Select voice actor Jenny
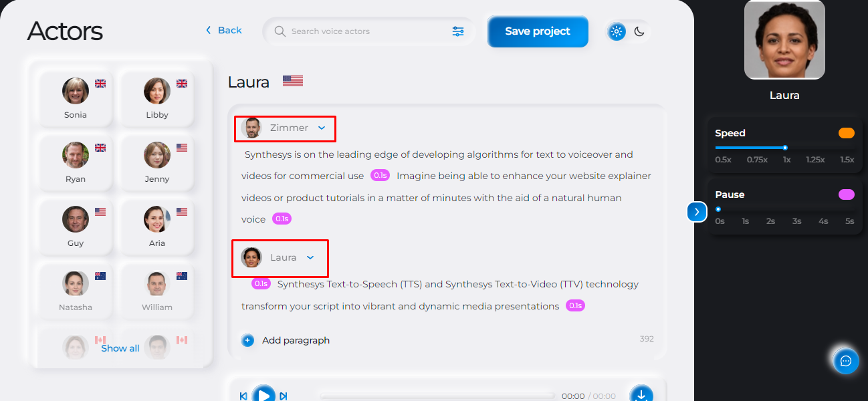Viewport: 868px width, 401px height. [x=157, y=162]
